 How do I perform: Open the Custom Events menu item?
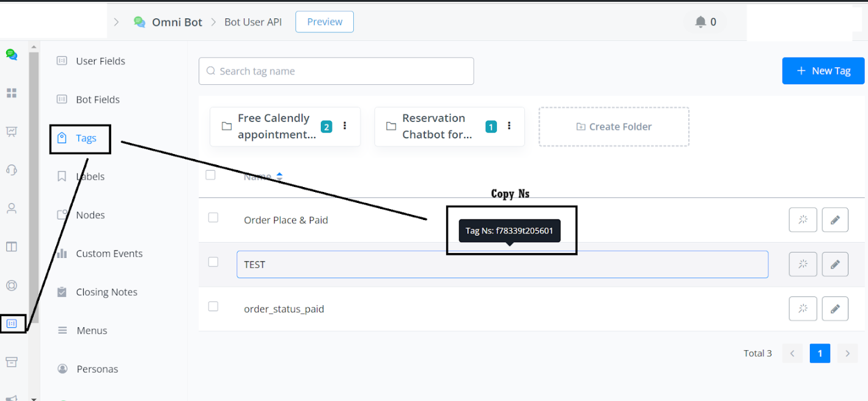109,254
